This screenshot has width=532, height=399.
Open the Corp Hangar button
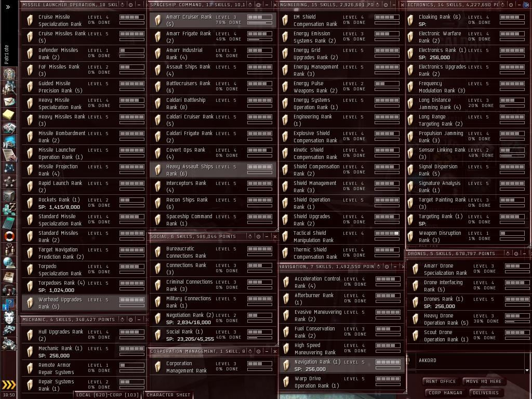point(445,393)
